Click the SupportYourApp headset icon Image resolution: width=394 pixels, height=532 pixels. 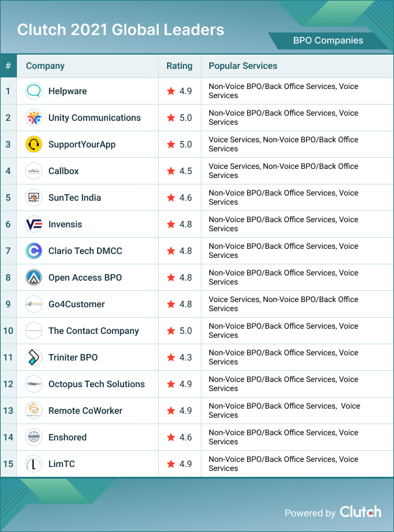(x=34, y=144)
